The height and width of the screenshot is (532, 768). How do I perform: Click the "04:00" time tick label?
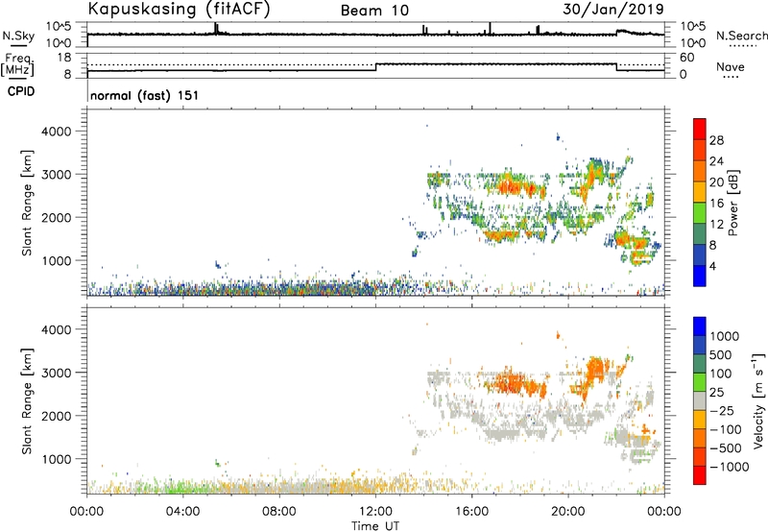[x=182, y=512]
